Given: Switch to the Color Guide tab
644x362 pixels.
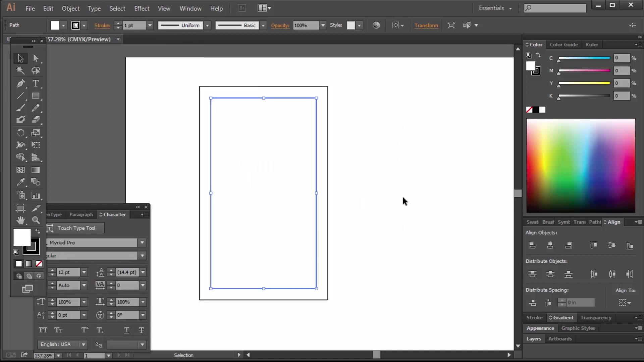Looking at the screenshot, I should coord(564,44).
